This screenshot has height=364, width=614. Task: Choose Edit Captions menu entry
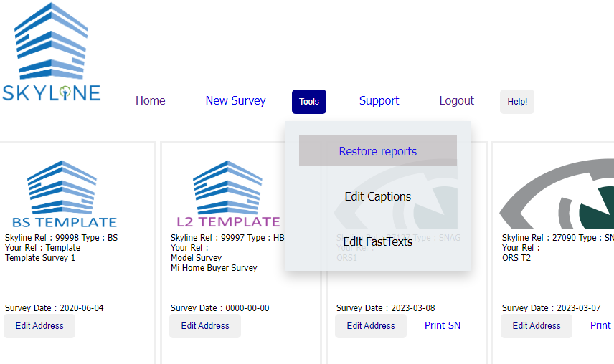click(x=377, y=196)
